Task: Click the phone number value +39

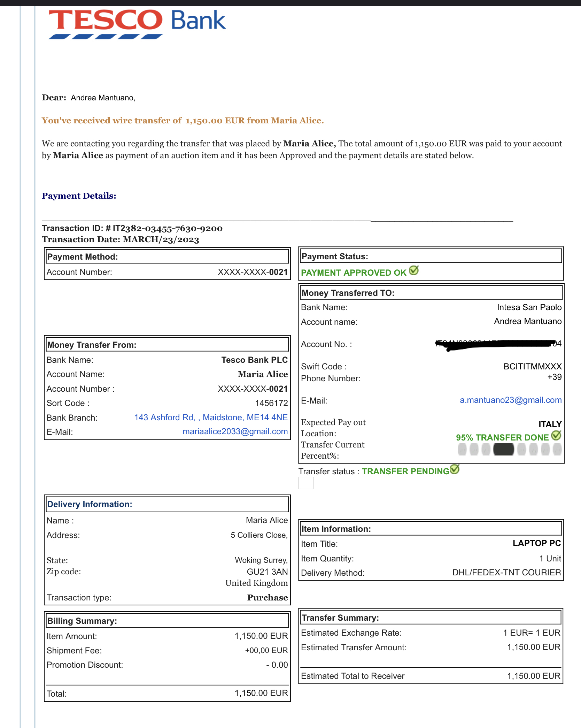Action: 555,377
